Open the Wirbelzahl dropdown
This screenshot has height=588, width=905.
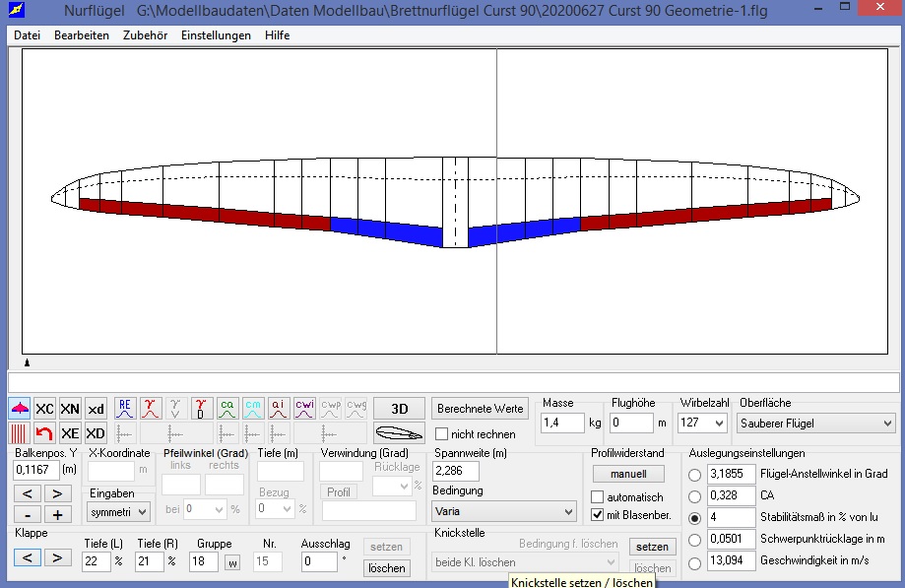point(703,424)
